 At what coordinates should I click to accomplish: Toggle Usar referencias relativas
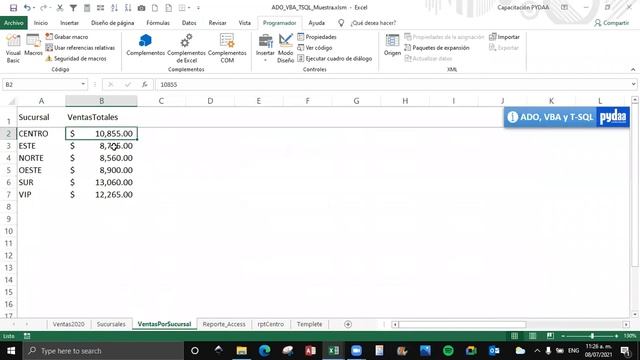(80, 48)
